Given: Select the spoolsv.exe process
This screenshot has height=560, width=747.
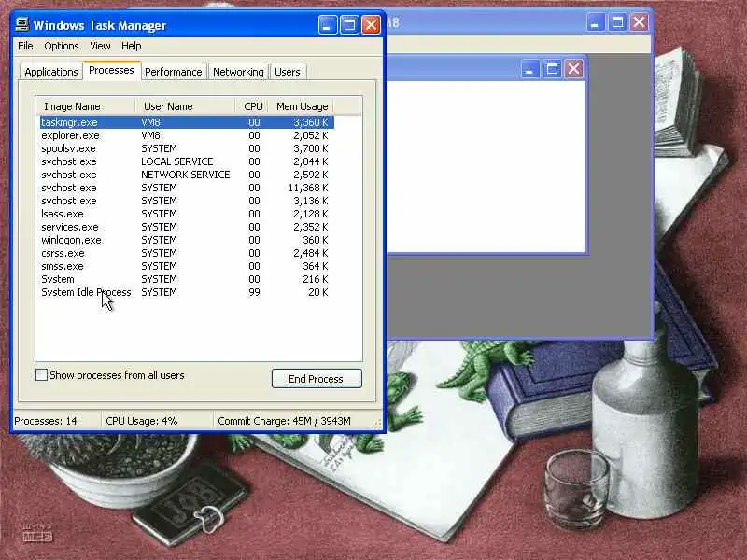Looking at the screenshot, I should (x=187, y=148).
